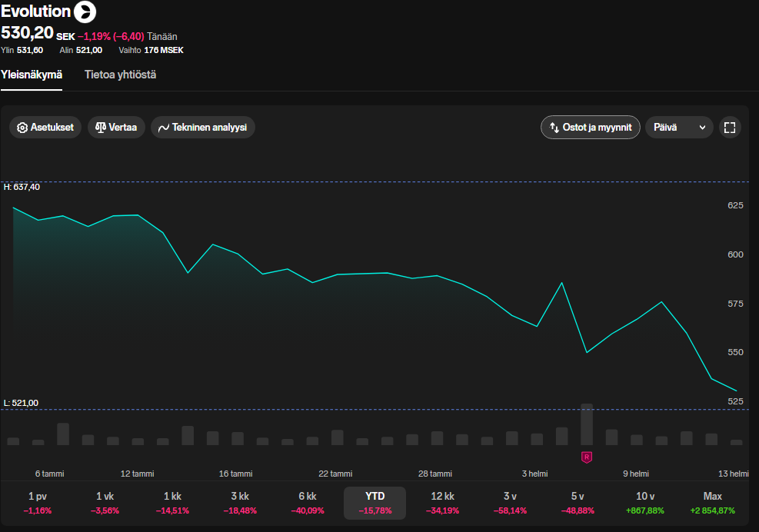
Task: Click the pink R report marker
Action: [587, 457]
